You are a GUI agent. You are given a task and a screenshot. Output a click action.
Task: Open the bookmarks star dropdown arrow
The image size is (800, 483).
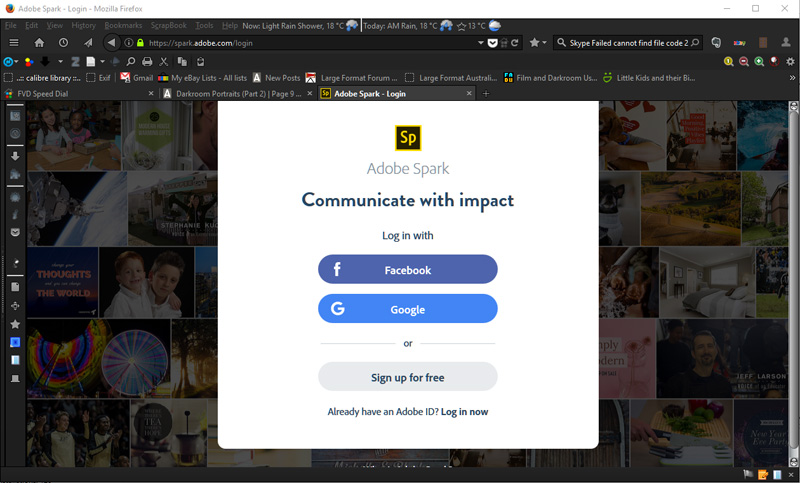[545, 43]
